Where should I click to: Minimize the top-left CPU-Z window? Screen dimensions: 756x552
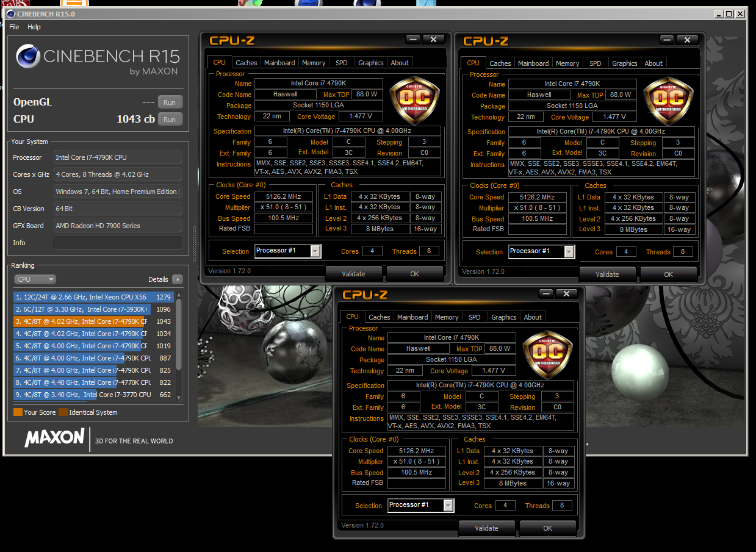pyautogui.click(x=413, y=39)
